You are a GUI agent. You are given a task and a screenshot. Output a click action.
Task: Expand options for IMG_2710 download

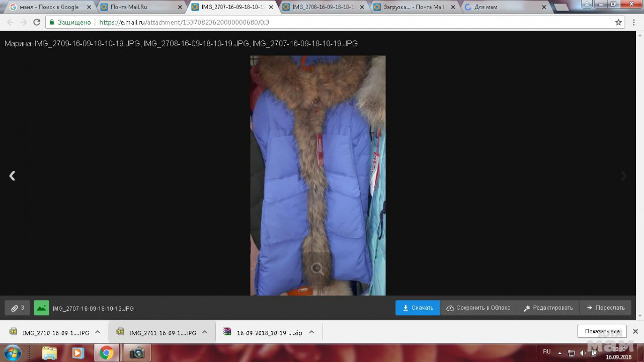pos(98,332)
